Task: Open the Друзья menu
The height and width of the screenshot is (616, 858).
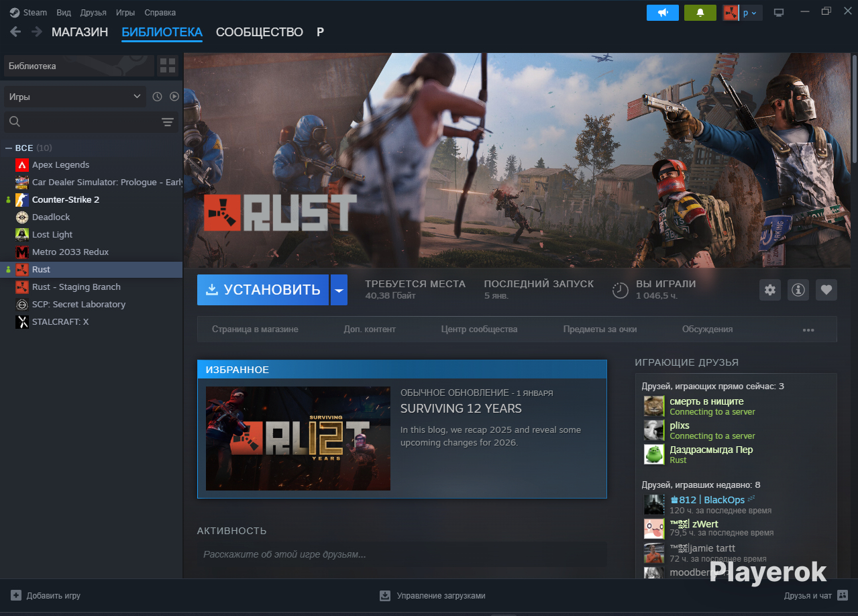Action: (x=93, y=13)
